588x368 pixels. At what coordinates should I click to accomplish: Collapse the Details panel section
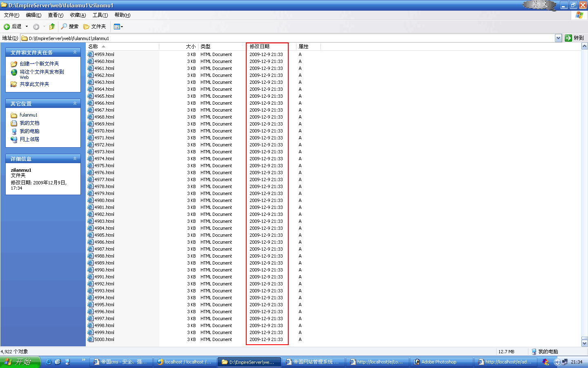coord(75,159)
